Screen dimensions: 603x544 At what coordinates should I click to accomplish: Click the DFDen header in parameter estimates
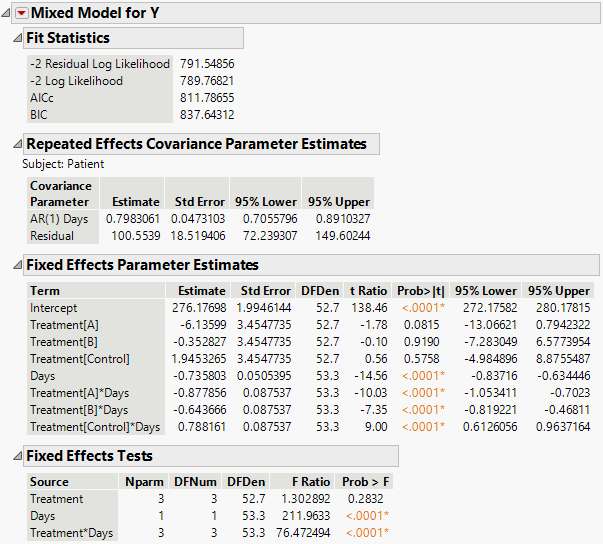(320, 291)
